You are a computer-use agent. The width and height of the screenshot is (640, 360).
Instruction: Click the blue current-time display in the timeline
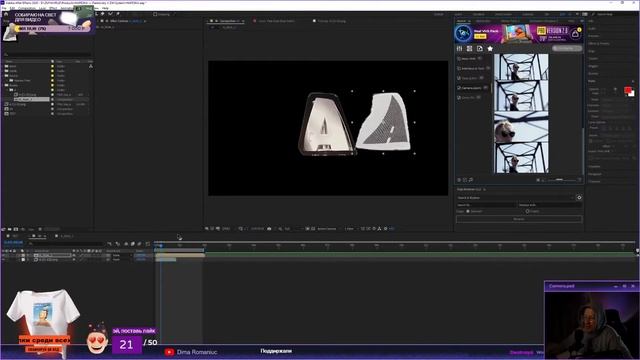pyautogui.click(x=13, y=242)
